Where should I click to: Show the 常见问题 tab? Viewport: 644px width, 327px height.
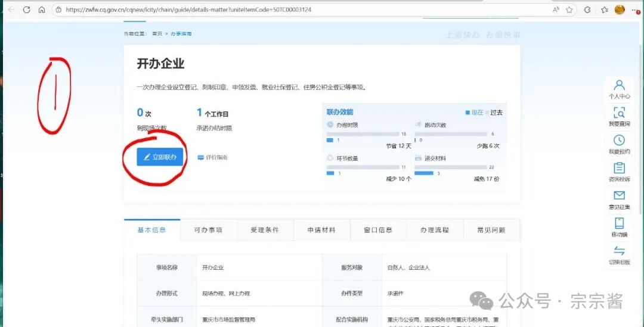pos(491,230)
